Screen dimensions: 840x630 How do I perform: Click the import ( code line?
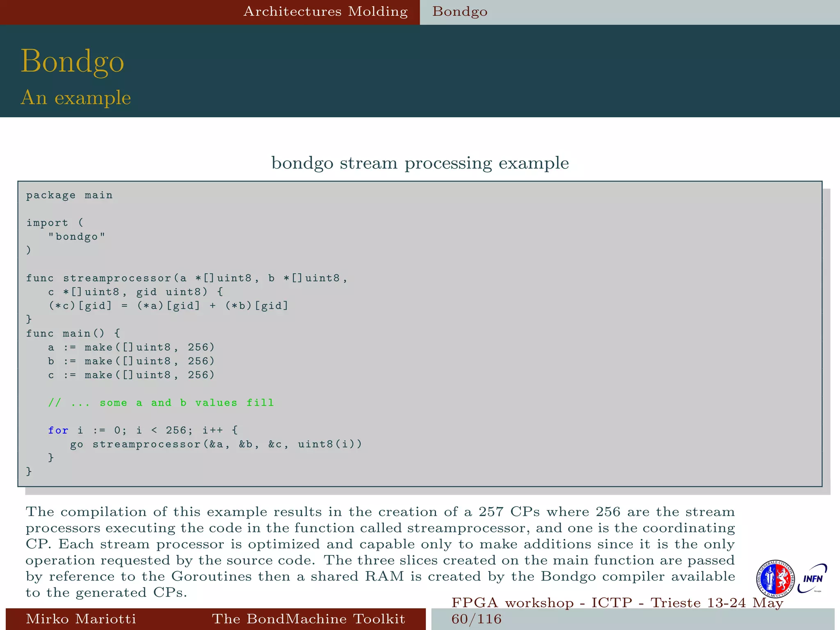click(x=55, y=223)
